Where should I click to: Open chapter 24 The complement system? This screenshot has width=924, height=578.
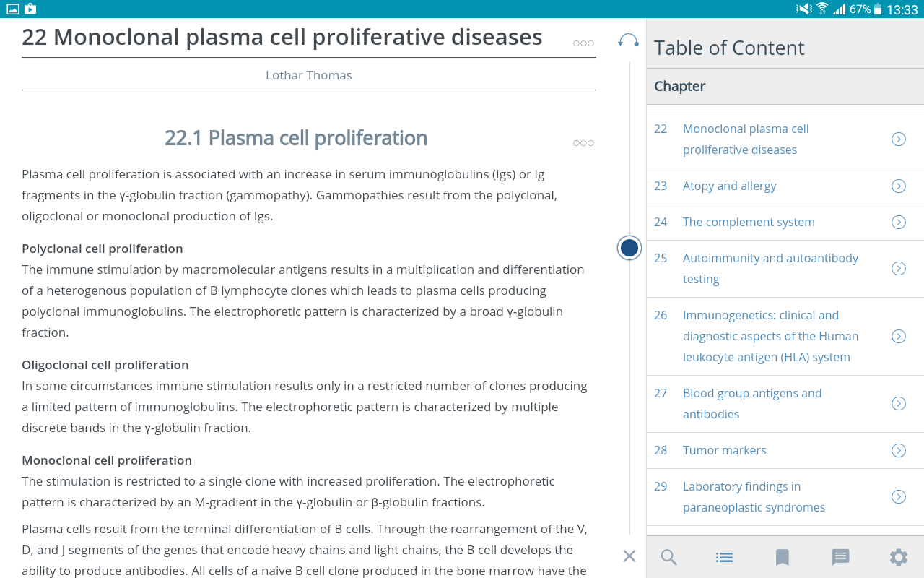(749, 223)
